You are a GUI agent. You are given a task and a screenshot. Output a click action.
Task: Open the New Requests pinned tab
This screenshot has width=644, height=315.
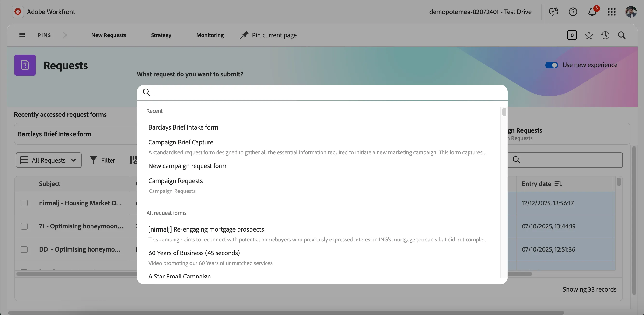pyautogui.click(x=109, y=35)
